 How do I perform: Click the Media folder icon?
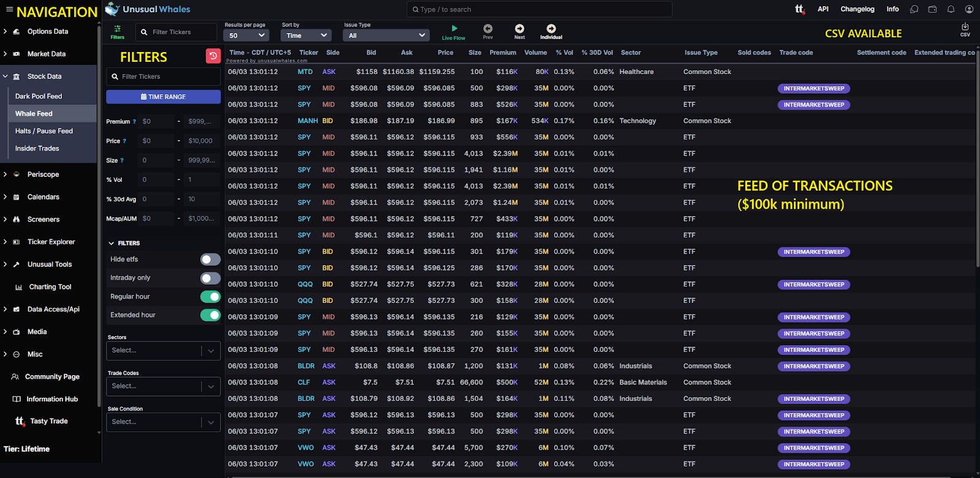(x=17, y=332)
